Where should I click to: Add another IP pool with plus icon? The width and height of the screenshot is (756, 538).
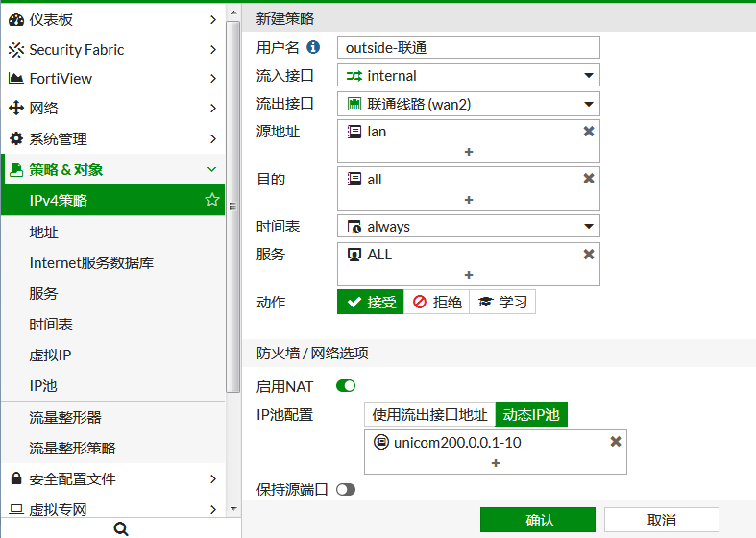496,462
